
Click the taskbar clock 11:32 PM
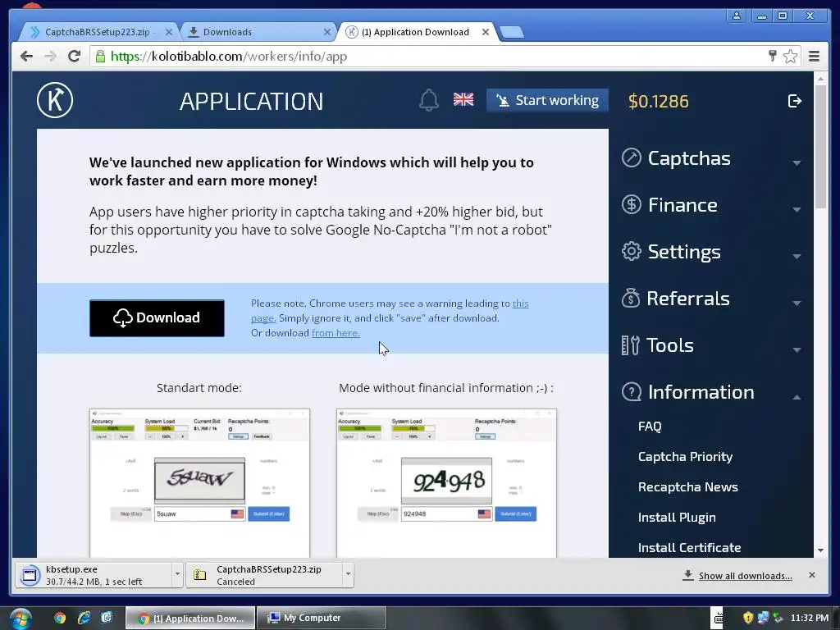click(x=809, y=618)
